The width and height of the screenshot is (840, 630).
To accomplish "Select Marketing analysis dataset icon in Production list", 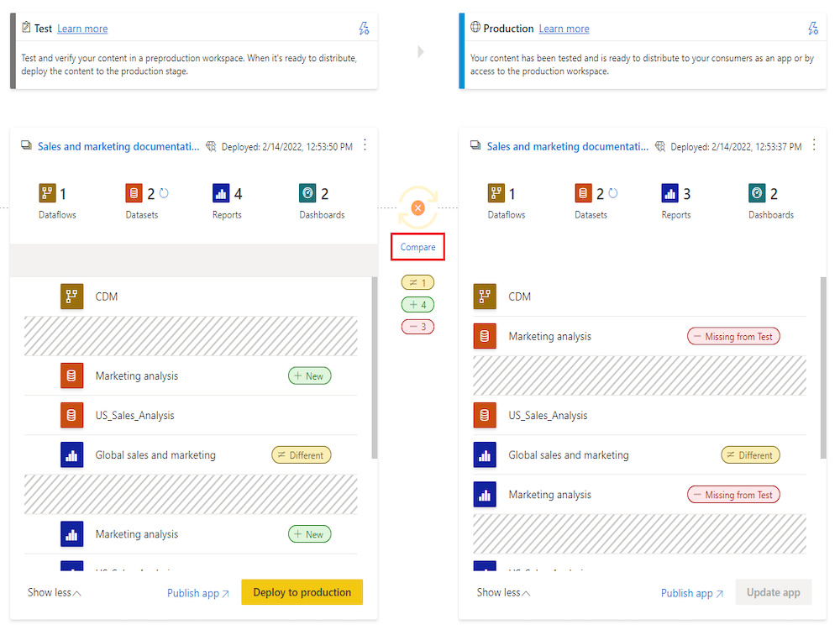I will pyautogui.click(x=485, y=336).
